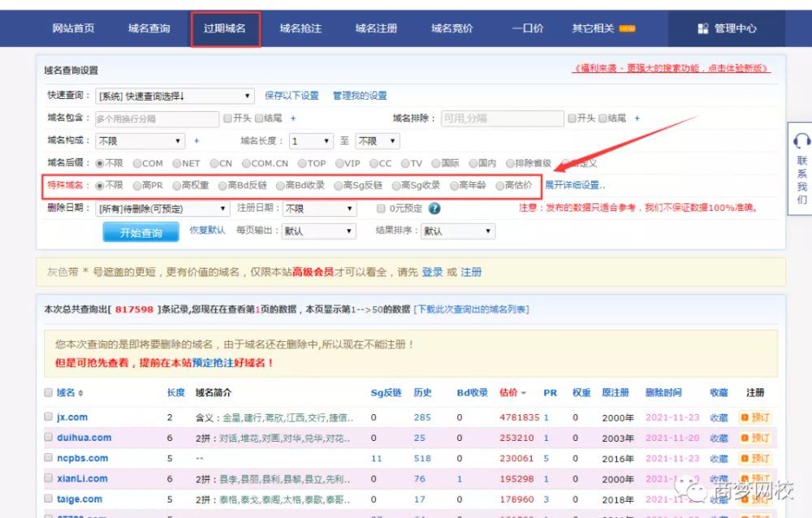Screen dimensions: 812x518
Task: Open the 域名查询 navigation tab
Action: pos(149,28)
